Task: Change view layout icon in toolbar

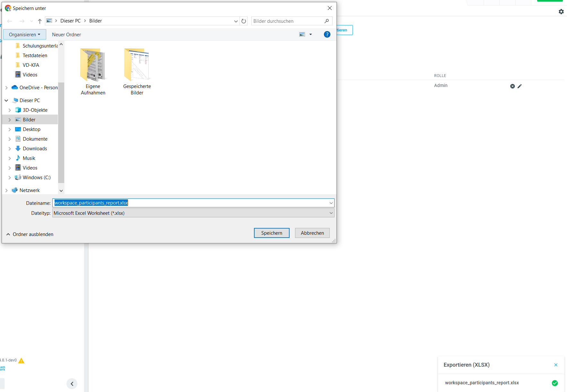Action: coord(302,34)
